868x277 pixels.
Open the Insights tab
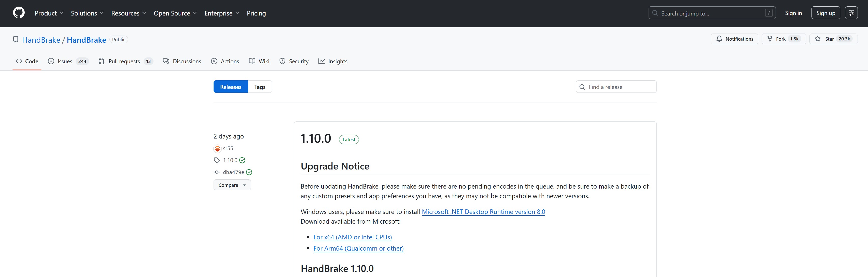click(x=333, y=61)
